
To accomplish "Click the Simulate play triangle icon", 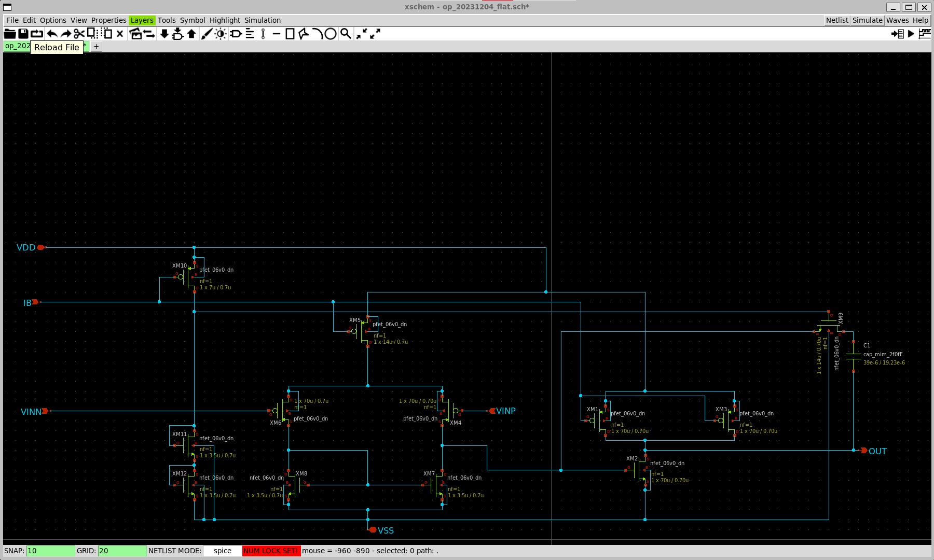I will (x=911, y=34).
